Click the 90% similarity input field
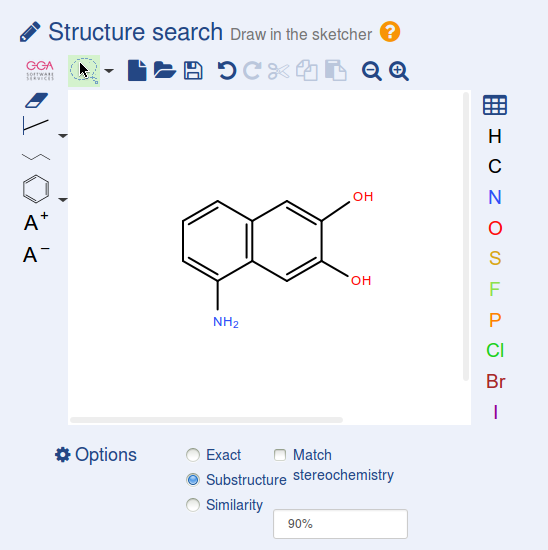This screenshot has width=548, height=550. coord(340,524)
